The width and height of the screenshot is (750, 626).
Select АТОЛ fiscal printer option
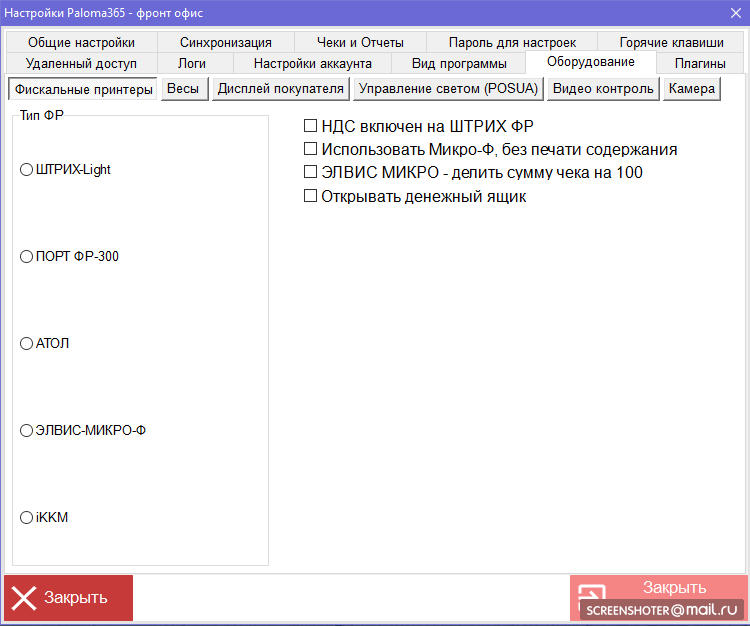(x=27, y=344)
